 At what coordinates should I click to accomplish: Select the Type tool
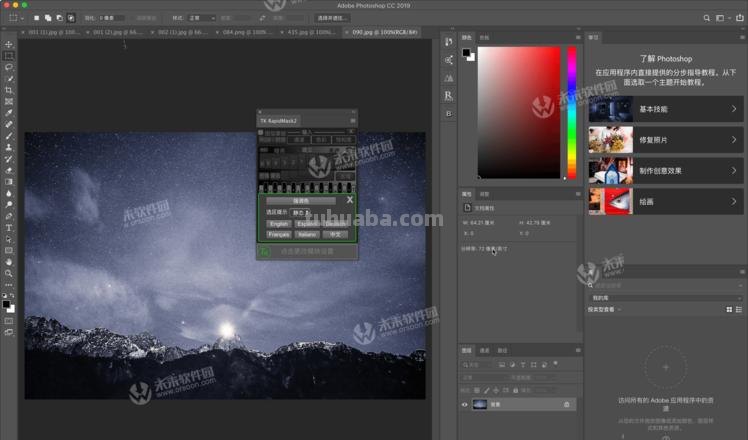pyautogui.click(x=9, y=227)
